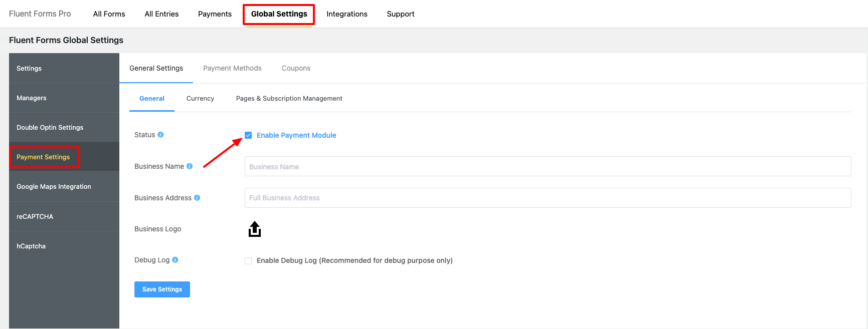Open Double Optin Settings in the sidebar
The image size is (868, 329).
click(x=64, y=127)
